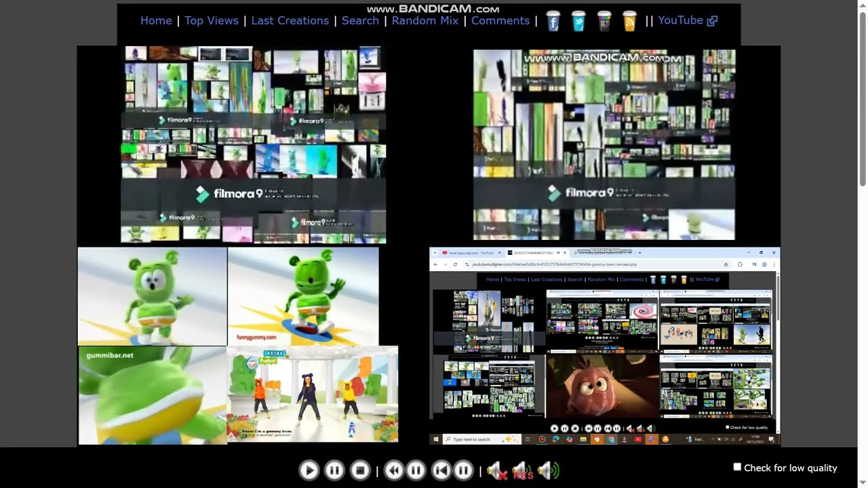The width and height of the screenshot is (868, 488).
Task: Click the pause button just before the mute speaker
Action: tap(463, 470)
